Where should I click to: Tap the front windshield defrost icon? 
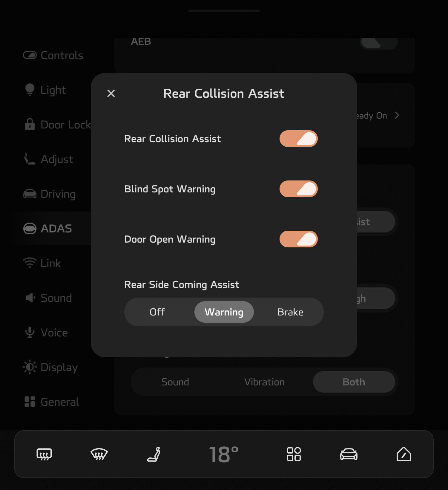click(x=99, y=454)
